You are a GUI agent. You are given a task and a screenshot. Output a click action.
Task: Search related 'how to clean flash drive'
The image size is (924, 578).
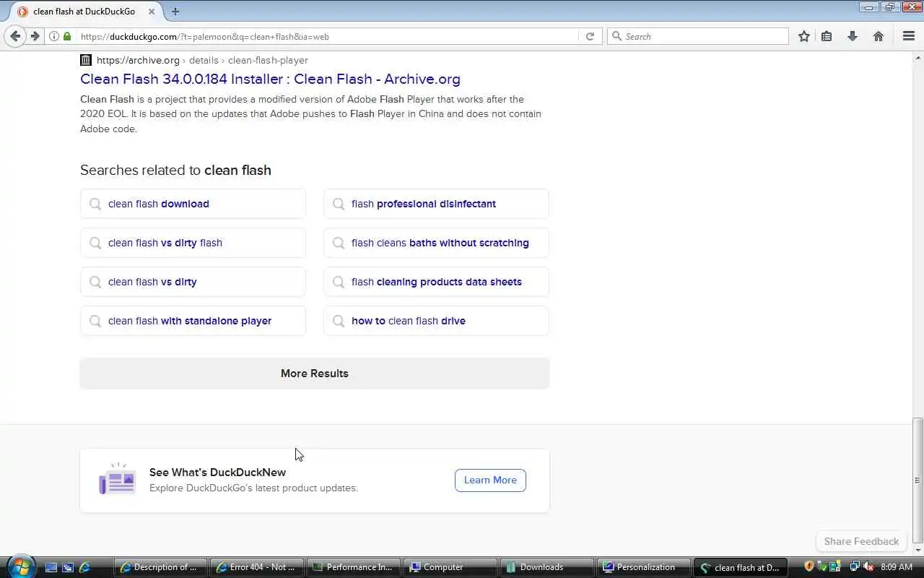(436, 321)
